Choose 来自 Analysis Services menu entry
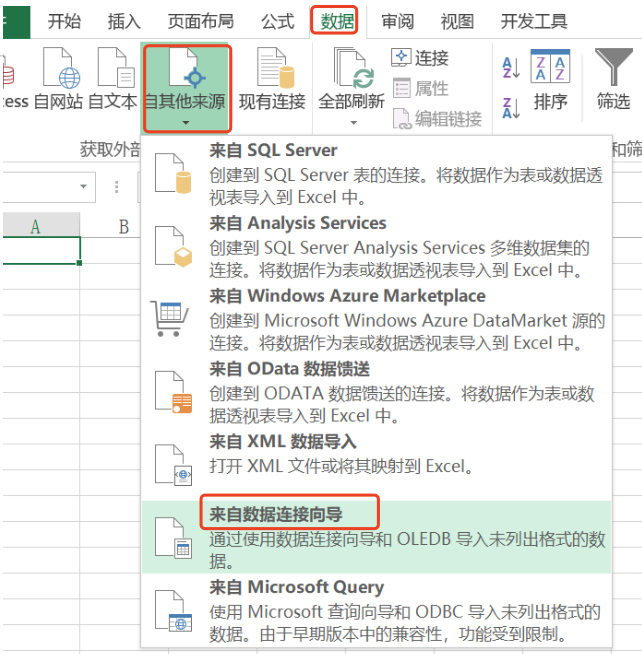 click(376, 246)
